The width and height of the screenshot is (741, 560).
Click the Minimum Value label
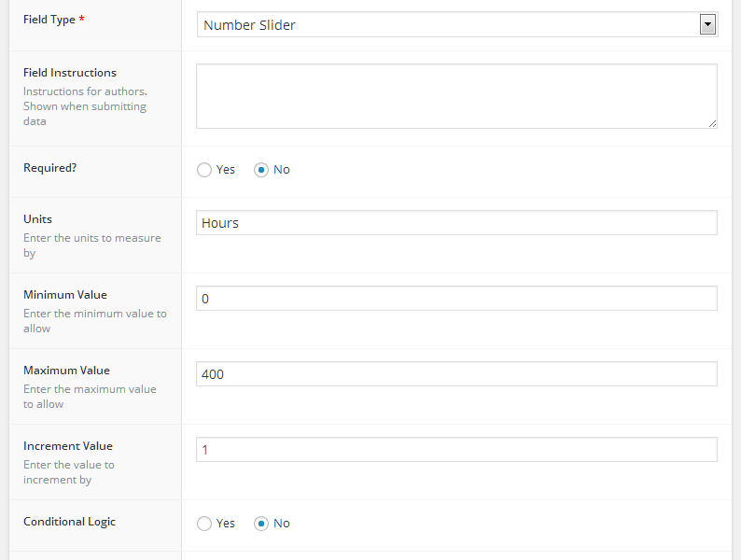(65, 295)
